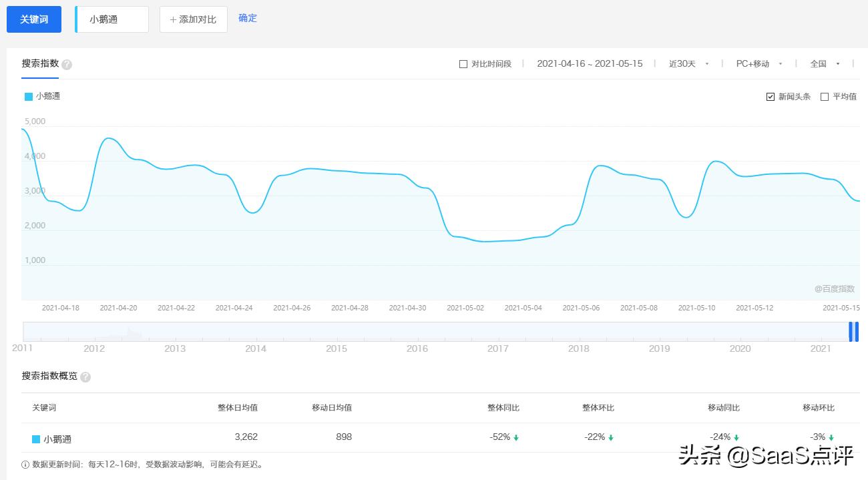Click the 确定 link
The height and width of the screenshot is (480, 868).
(x=248, y=18)
